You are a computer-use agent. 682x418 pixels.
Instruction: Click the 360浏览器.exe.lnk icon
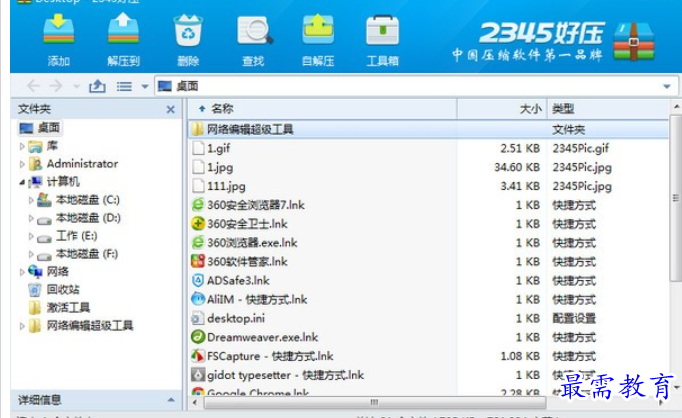pos(198,243)
